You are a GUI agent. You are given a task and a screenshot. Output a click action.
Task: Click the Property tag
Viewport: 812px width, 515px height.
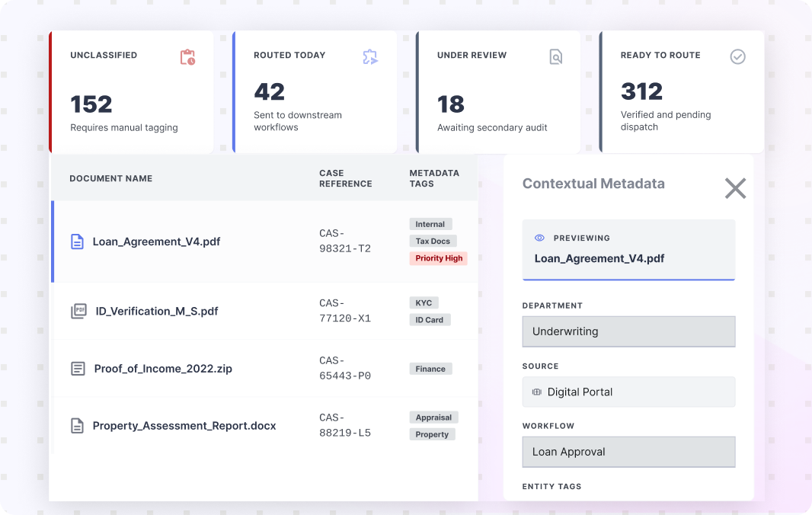pos(432,434)
